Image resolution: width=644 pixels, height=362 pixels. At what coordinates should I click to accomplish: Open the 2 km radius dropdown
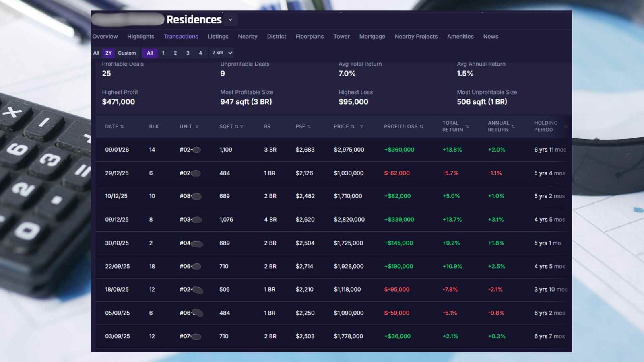pos(222,53)
